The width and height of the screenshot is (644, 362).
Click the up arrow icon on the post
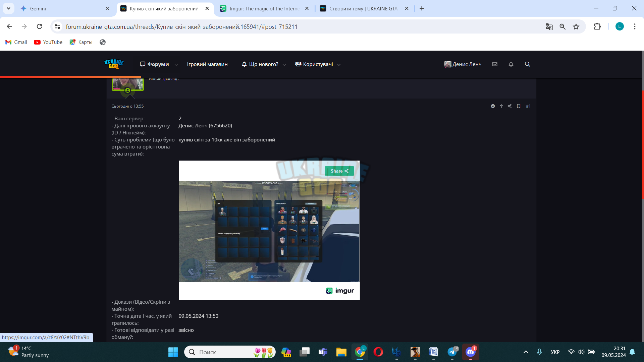[x=501, y=106]
